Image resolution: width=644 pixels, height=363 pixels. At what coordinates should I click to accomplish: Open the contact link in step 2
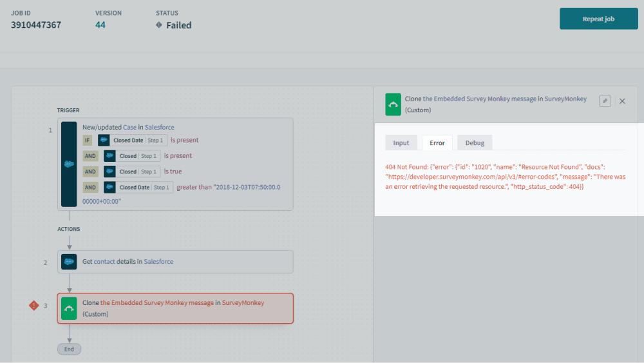[x=104, y=262]
